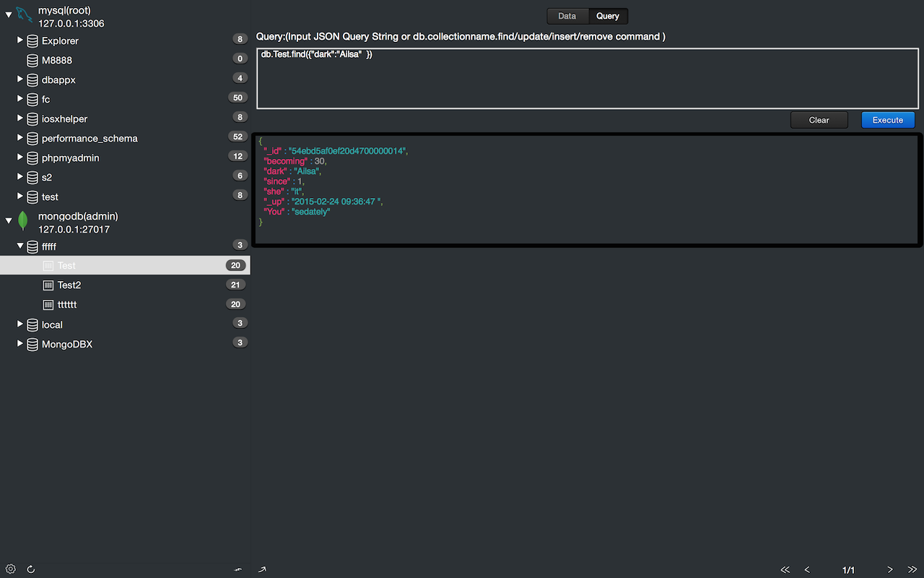Click the curved arrow export icon

(x=262, y=569)
